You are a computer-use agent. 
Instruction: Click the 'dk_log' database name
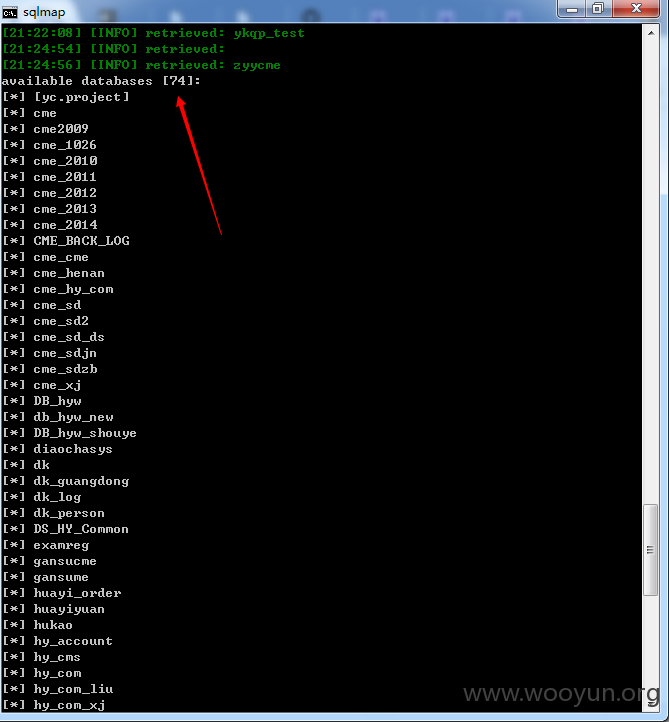pos(57,497)
